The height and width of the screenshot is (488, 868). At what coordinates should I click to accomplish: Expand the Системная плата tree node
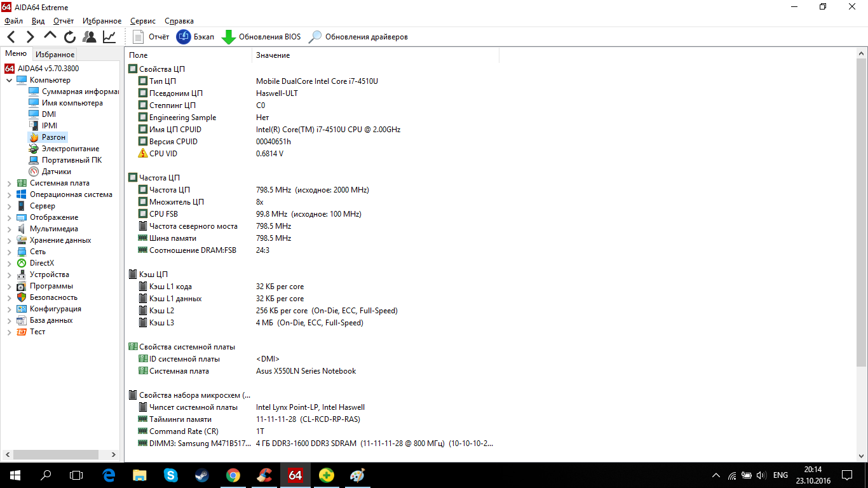click(9, 183)
